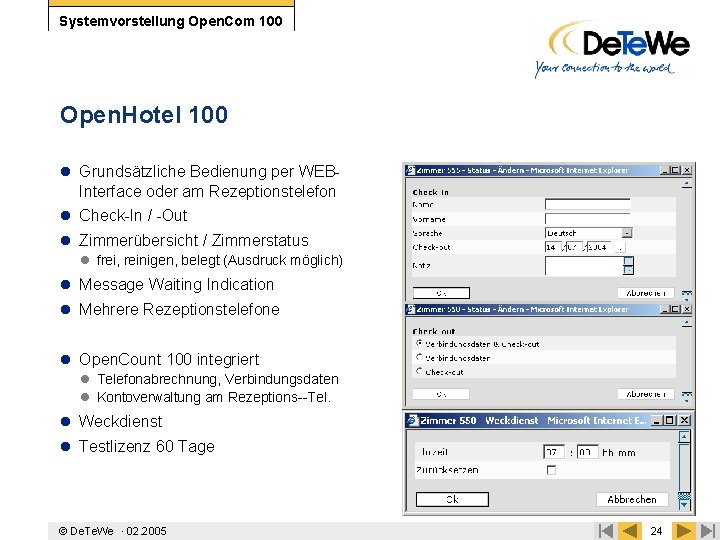Go to the previous slide
This screenshot has width=720, height=540.
pos(629,531)
